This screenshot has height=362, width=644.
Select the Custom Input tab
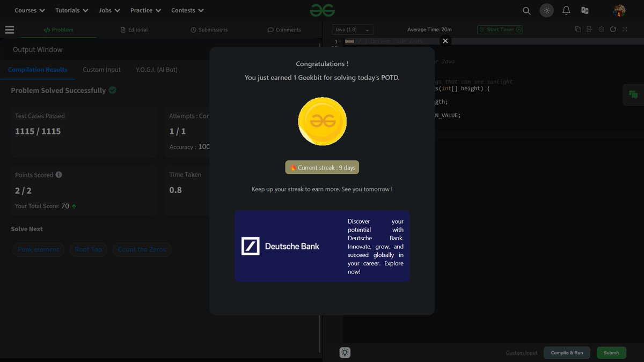point(101,70)
